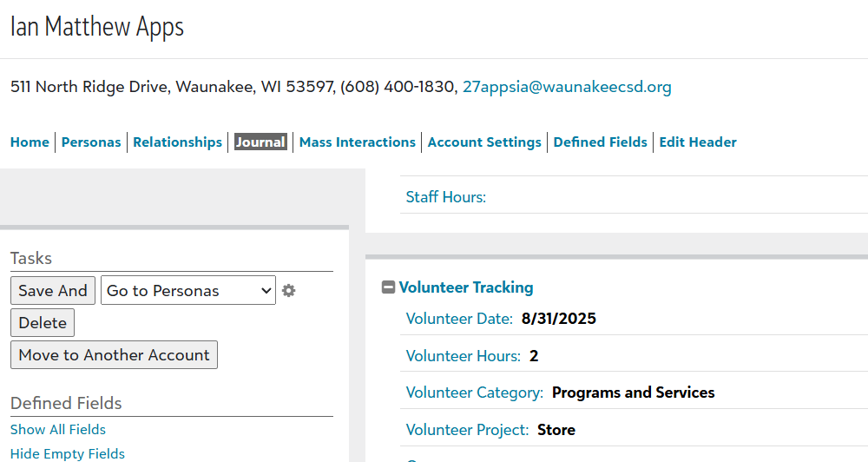868x462 pixels.
Task: Switch to the Personas tab
Action: [91, 142]
